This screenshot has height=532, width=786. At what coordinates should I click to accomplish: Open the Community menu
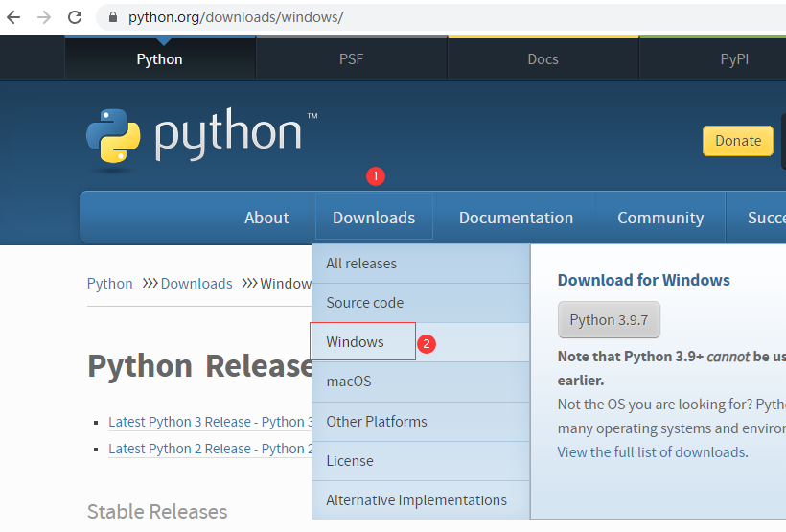[660, 218]
